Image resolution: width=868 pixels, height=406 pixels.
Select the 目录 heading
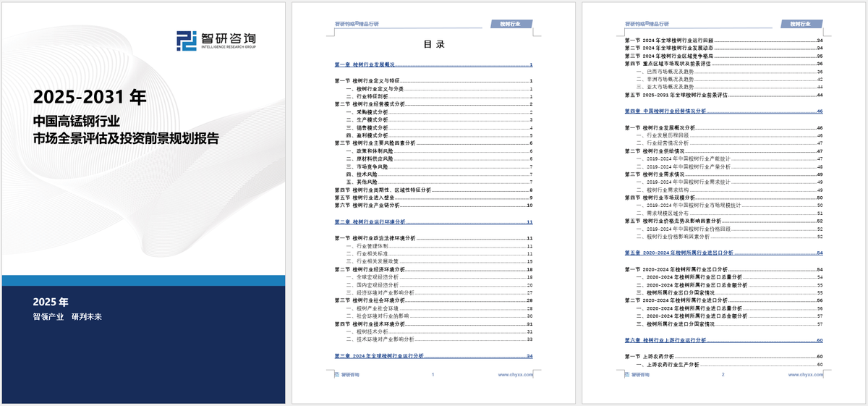pos(434,44)
